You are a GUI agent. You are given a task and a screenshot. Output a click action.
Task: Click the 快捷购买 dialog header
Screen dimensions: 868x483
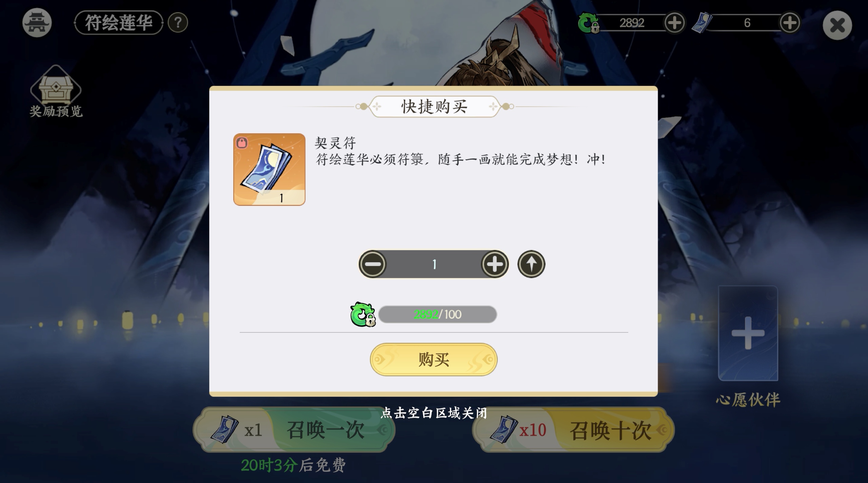[434, 107]
